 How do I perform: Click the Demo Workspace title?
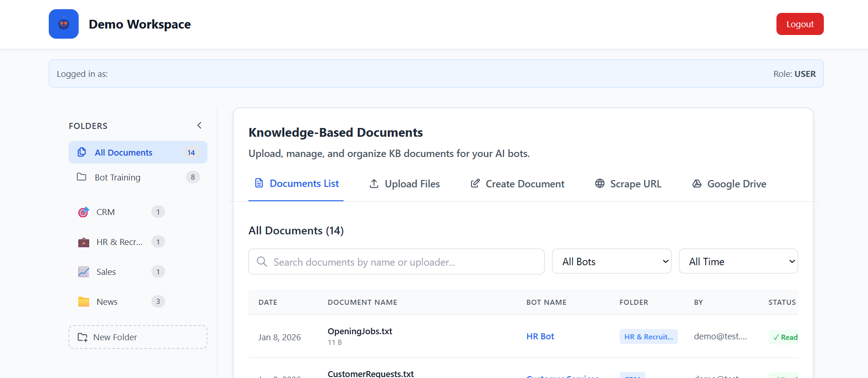140,24
